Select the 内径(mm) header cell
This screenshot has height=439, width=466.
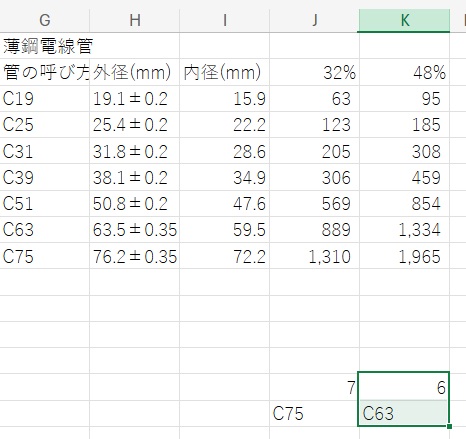(225, 72)
